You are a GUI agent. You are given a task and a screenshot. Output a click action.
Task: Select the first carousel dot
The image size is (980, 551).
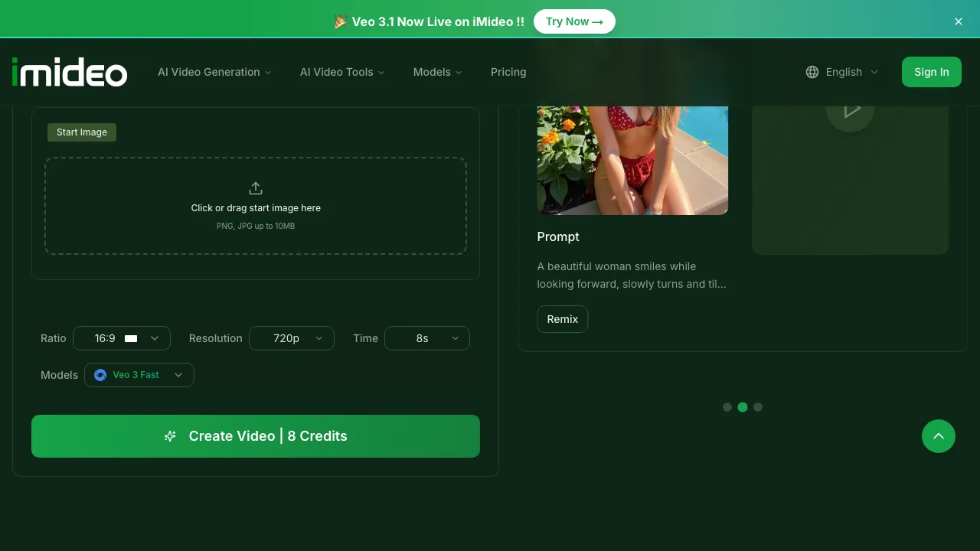pyautogui.click(x=727, y=407)
